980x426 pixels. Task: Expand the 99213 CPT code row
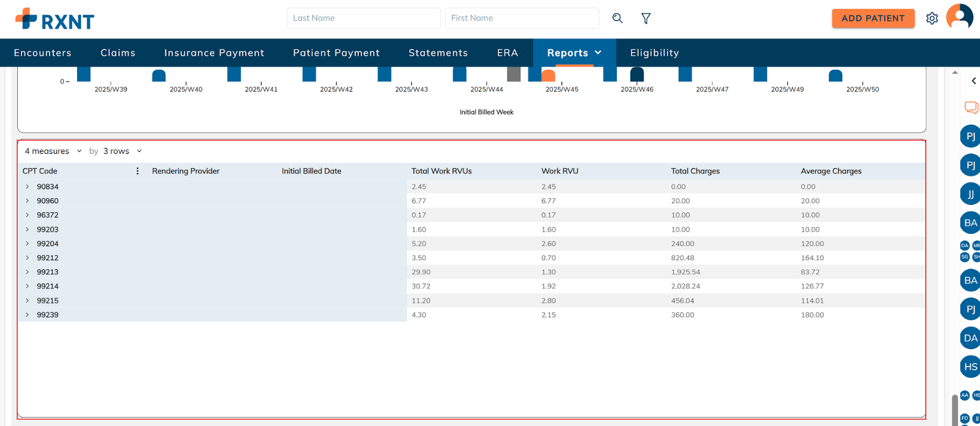pyautogui.click(x=28, y=272)
